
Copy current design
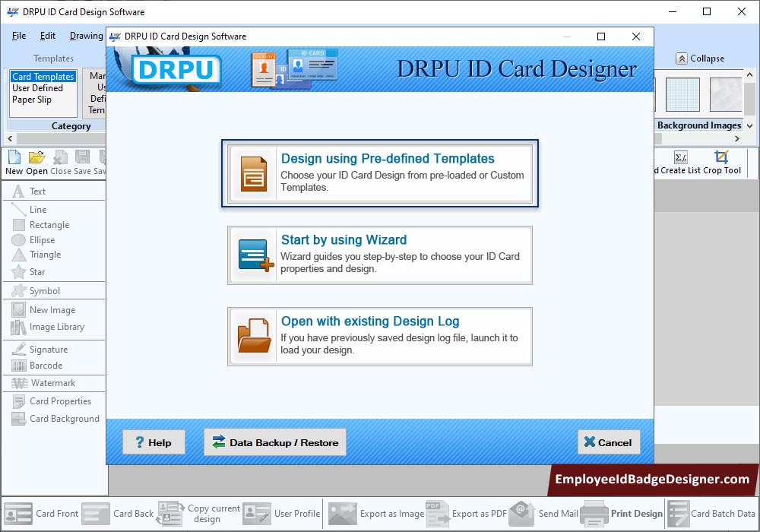pos(198,514)
